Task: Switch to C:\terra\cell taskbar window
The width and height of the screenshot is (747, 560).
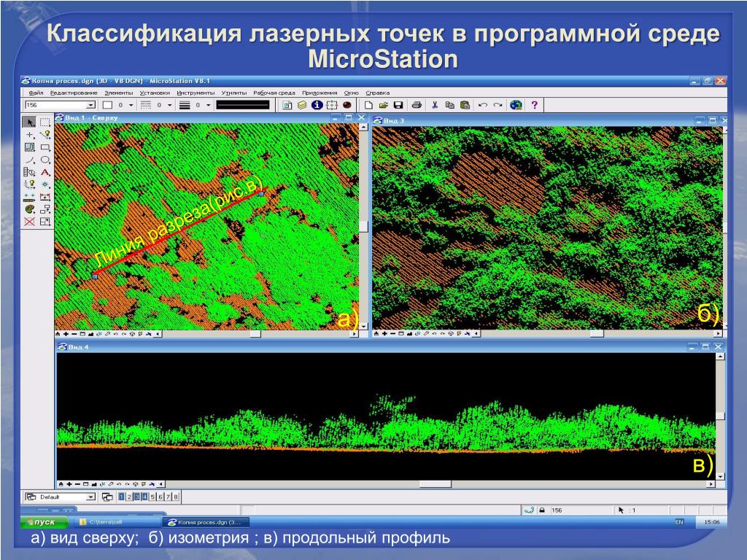Action: (x=117, y=522)
